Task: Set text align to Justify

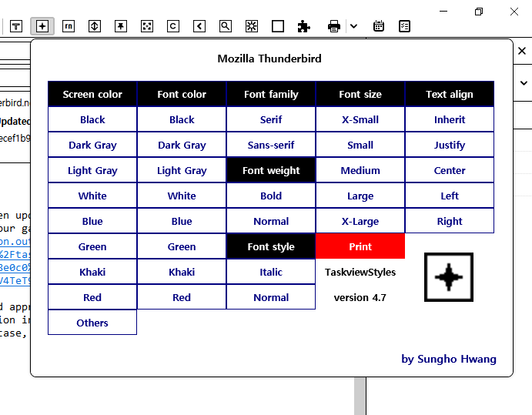Action: pyautogui.click(x=450, y=145)
